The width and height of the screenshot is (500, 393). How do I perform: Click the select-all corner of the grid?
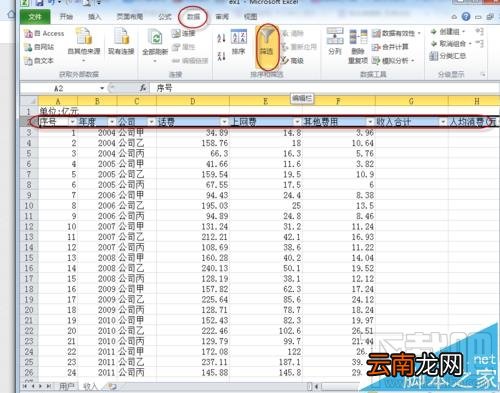pyautogui.click(x=29, y=101)
